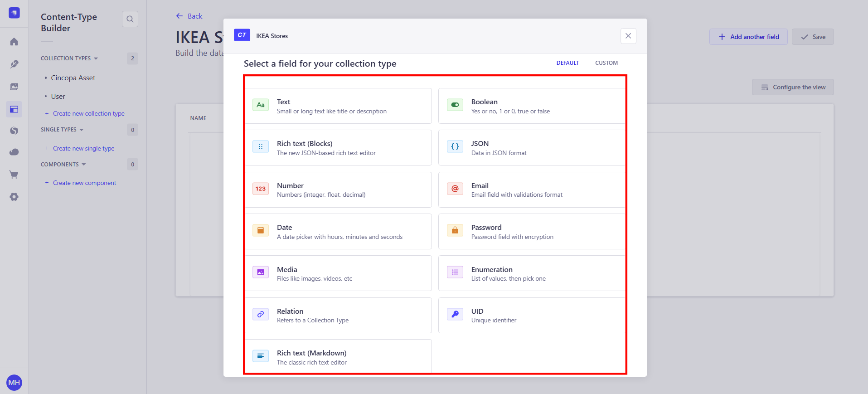Open Content Manager feather icon

click(x=14, y=64)
